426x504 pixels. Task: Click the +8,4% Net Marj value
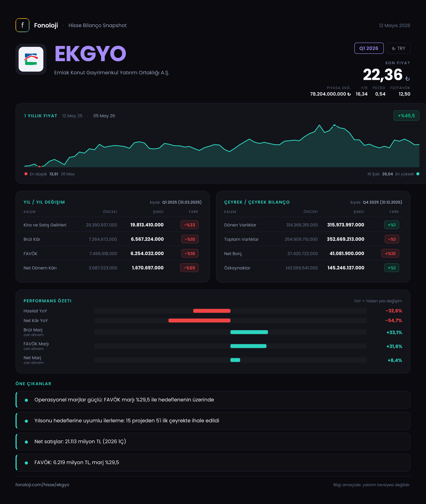[x=395, y=360]
